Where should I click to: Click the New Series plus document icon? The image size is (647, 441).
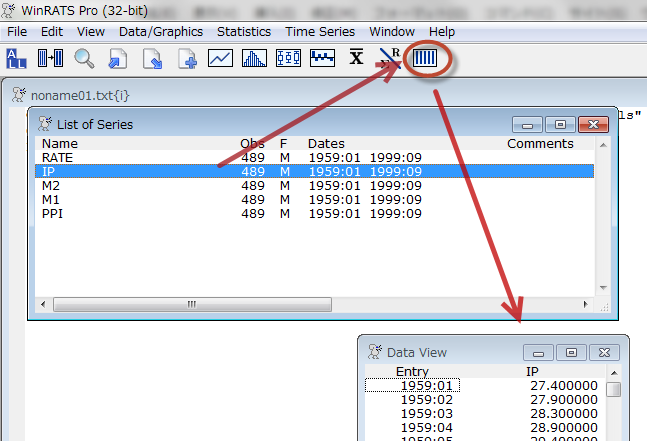(x=187, y=59)
